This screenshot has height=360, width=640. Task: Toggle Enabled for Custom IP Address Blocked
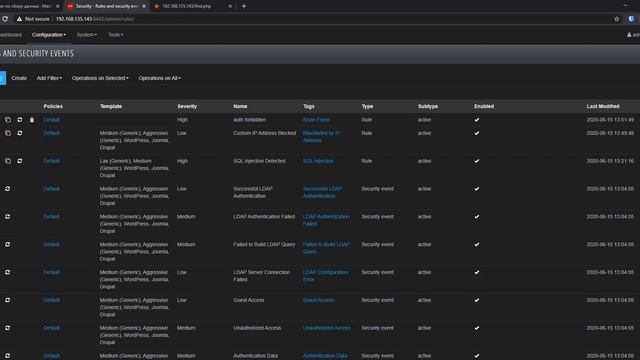[x=477, y=133]
